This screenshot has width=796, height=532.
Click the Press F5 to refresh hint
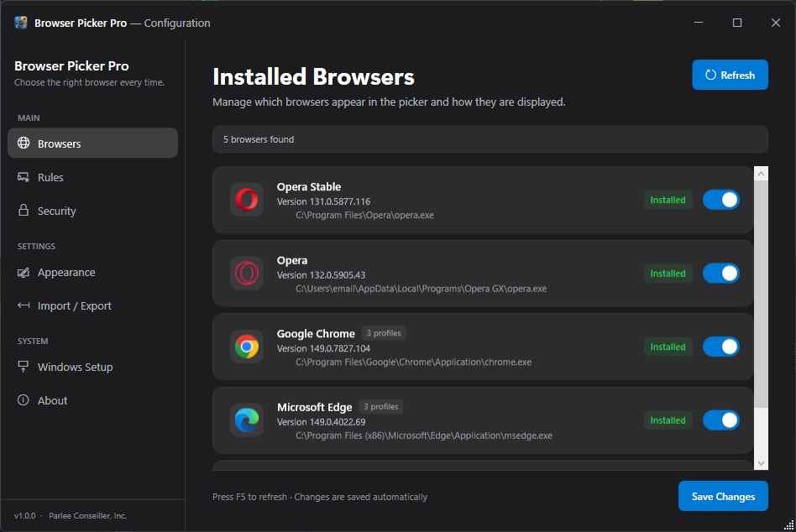pyautogui.click(x=249, y=497)
